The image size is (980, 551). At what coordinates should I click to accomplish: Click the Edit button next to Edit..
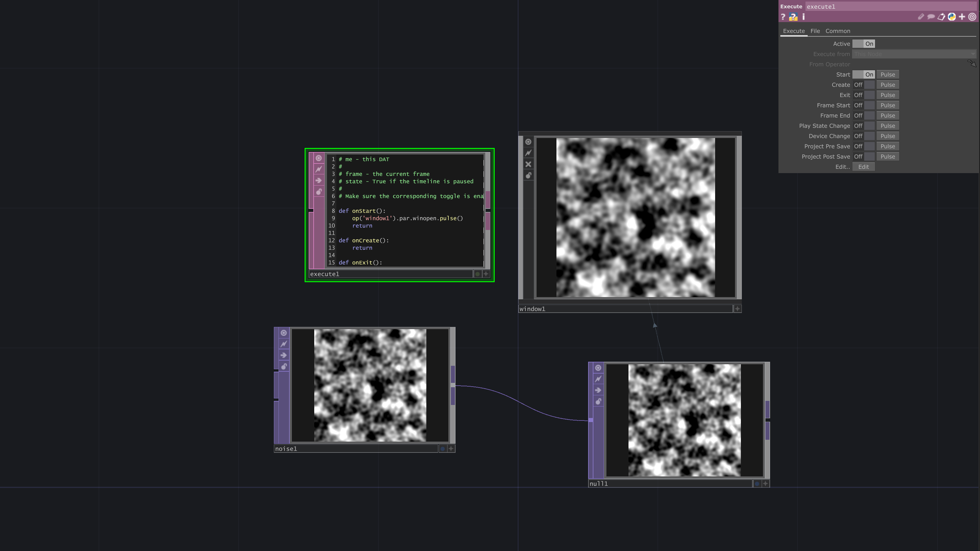point(864,167)
